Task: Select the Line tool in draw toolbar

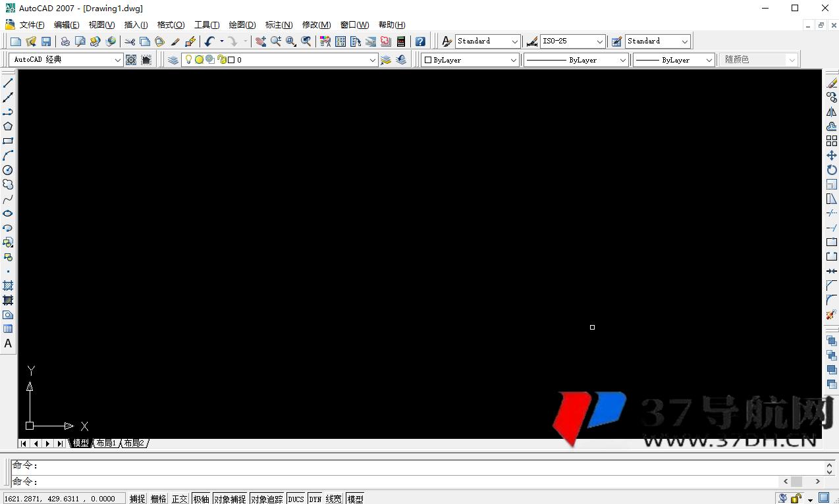Action: 8,83
